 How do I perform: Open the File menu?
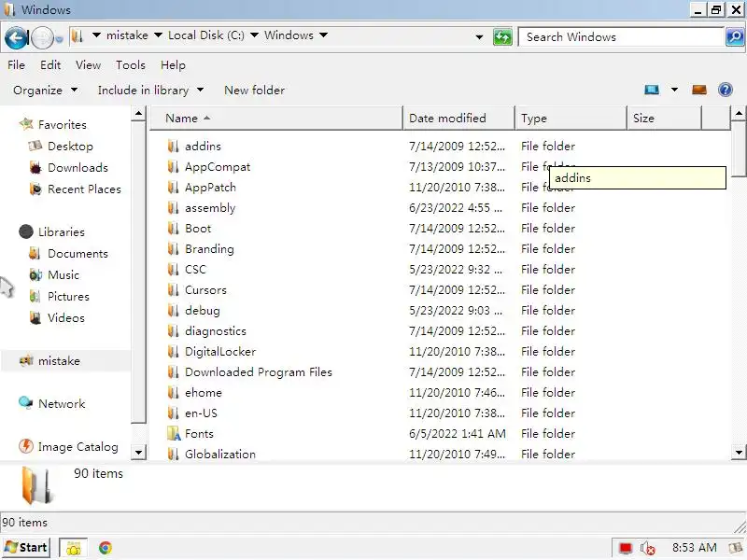coord(16,64)
